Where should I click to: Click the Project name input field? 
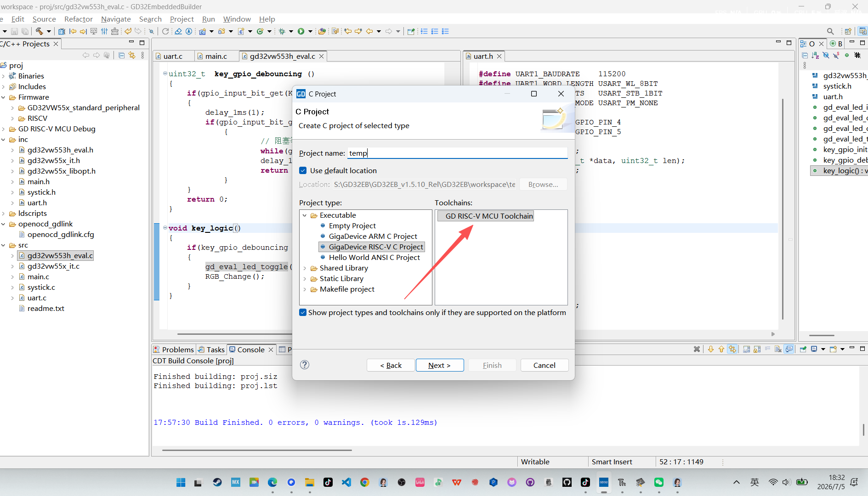[457, 153]
